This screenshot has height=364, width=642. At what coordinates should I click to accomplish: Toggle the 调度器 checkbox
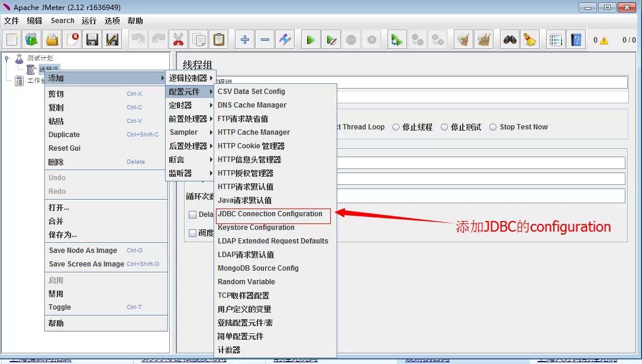point(192,233)
